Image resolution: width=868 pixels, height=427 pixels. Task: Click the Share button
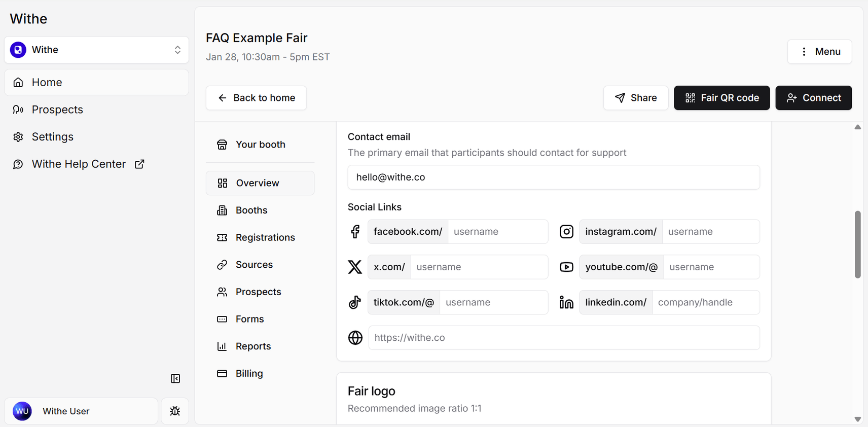tap(635, 98)
